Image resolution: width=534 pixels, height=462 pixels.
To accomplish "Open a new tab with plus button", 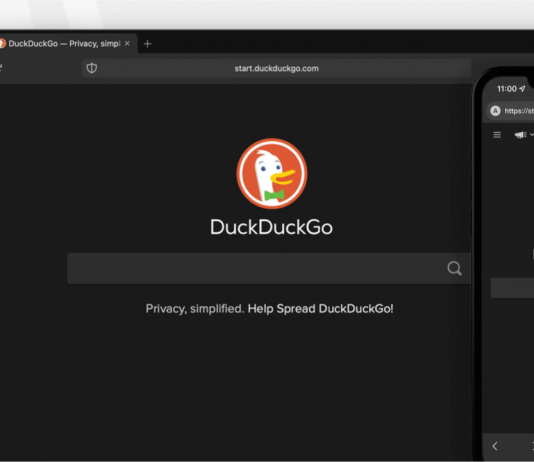I will coord(147,44).
